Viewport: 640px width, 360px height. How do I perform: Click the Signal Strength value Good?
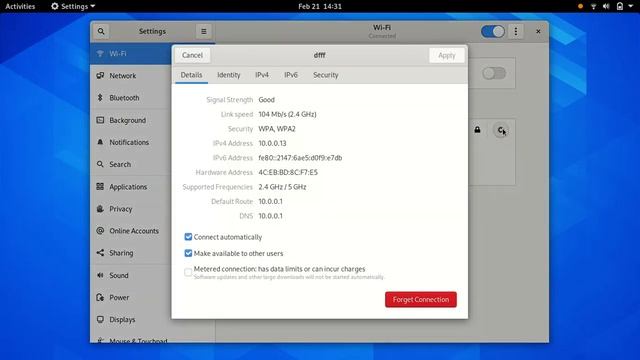pos(267,100)
